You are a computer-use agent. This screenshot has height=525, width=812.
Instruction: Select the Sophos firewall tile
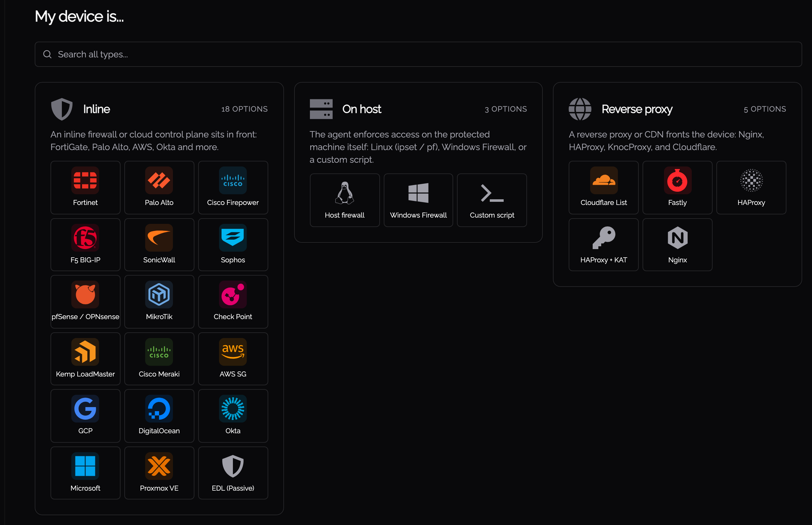click(x=233, y=244)
